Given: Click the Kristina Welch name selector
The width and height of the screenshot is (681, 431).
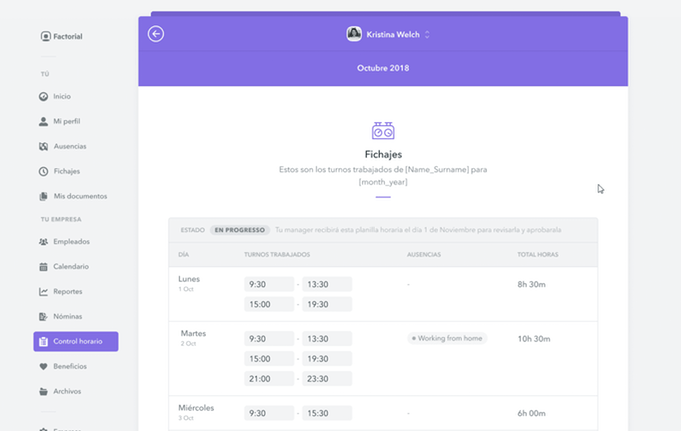Looking at the screenshot, I should click(393, 34).
